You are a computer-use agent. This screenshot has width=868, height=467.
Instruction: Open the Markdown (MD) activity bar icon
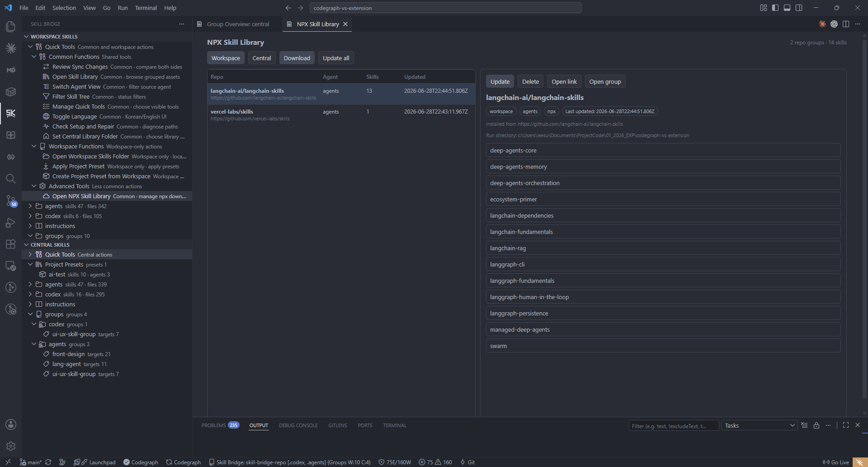pyautogui.click(x=11, y=70)
